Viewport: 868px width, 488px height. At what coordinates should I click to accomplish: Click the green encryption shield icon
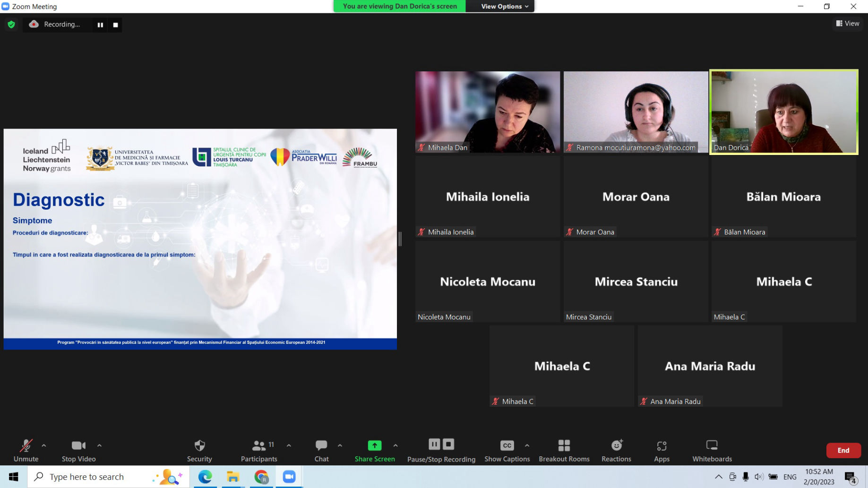point(11,25)
